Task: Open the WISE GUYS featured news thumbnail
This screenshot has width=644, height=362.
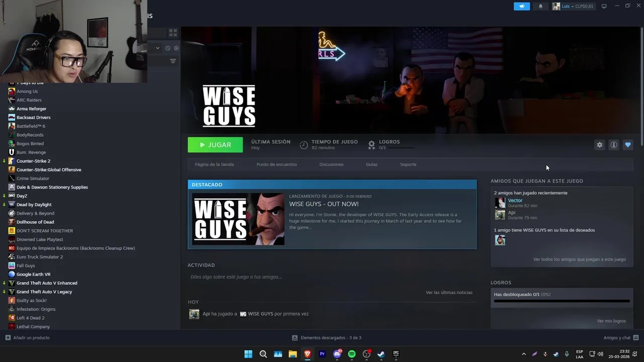Action: (x=238, y=219)
